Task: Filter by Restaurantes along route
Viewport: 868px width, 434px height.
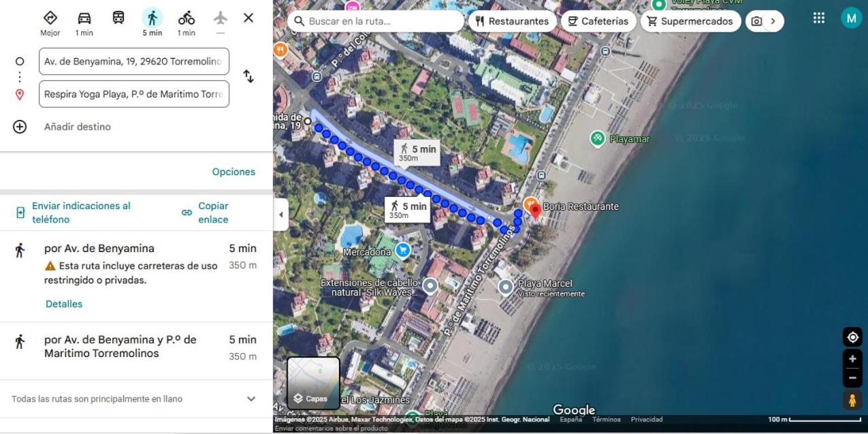Action: tap(512, 21)
